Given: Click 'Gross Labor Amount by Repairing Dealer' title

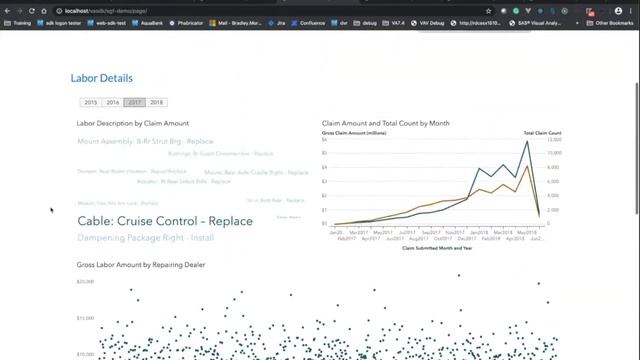Looking at the screenshot, I should 141,265.
